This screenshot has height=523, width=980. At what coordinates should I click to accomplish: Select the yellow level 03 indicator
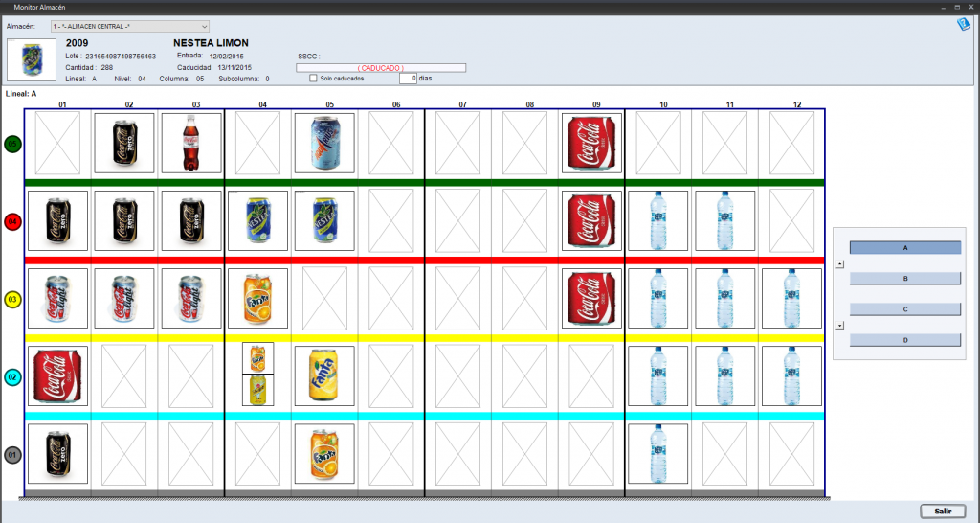click(12, 299)
